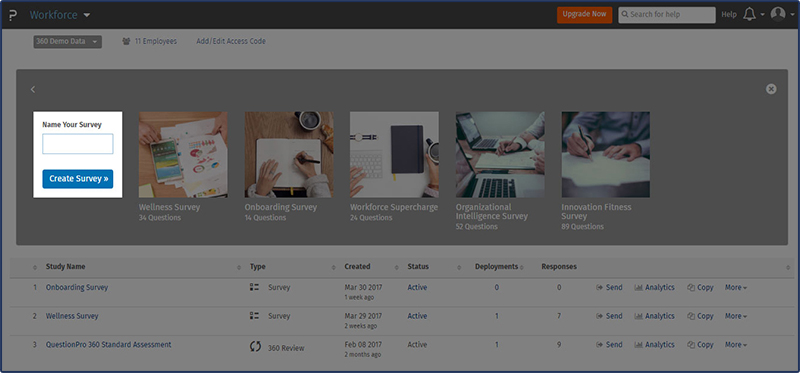Sort by the Type column header
The image size is (800, 373).
pyautogui.click(x=258, y=266)
